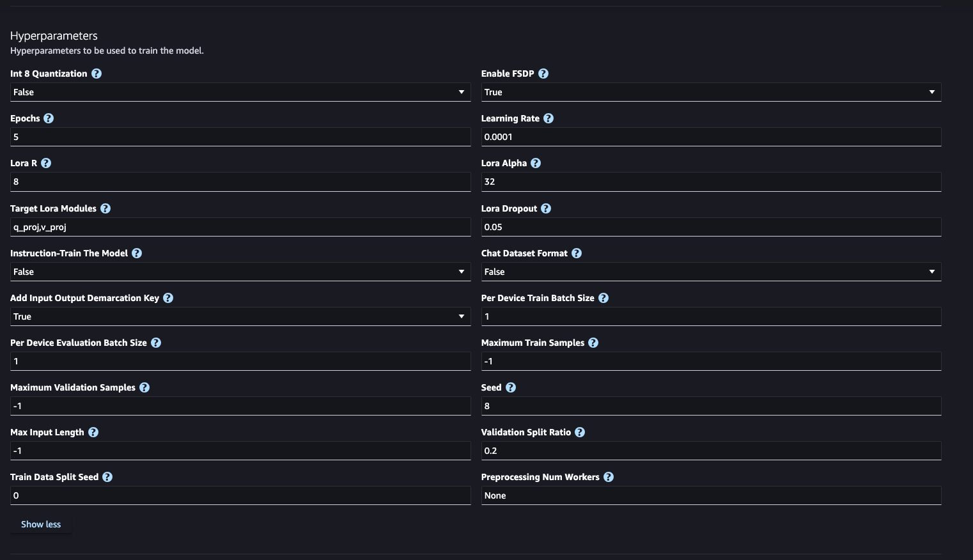973x560 pixels.
Task: Open the Chat Dataset Format dropdown
Action: (711, 272)
